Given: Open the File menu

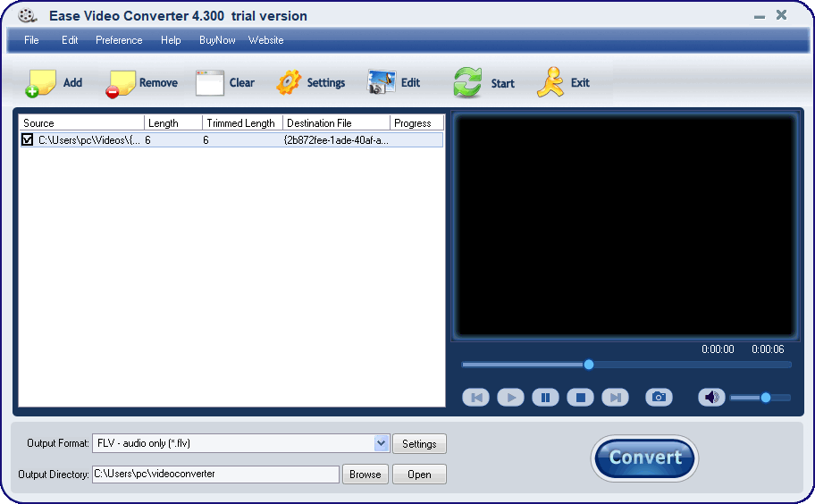Looking at the screenshot, I should (x=31, y=40).
